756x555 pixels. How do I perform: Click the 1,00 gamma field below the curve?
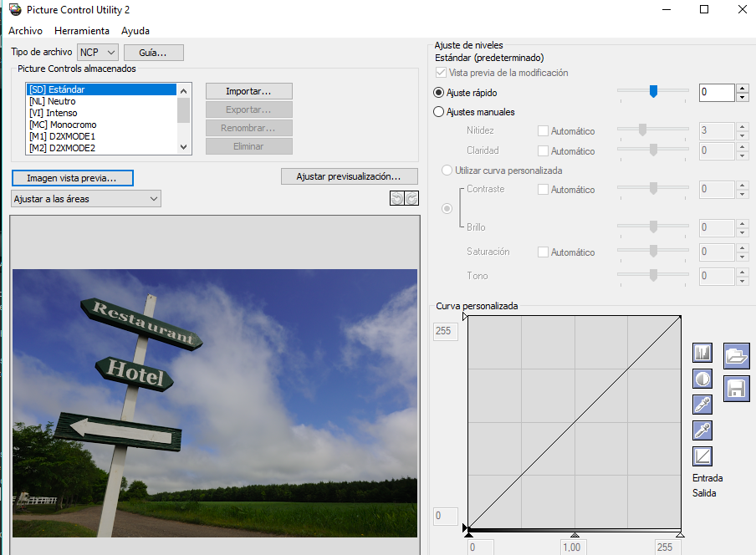575,547
